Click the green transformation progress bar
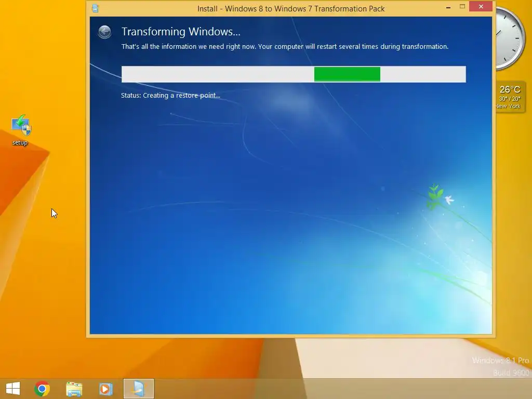Screen dimensions: 532x399 pos(294,74)
